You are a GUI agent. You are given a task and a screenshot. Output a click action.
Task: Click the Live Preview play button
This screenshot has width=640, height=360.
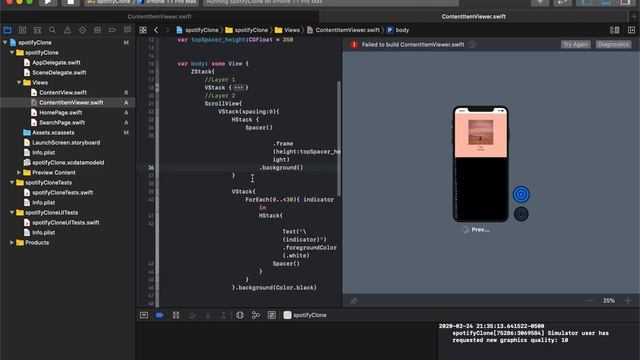(521, 195)
